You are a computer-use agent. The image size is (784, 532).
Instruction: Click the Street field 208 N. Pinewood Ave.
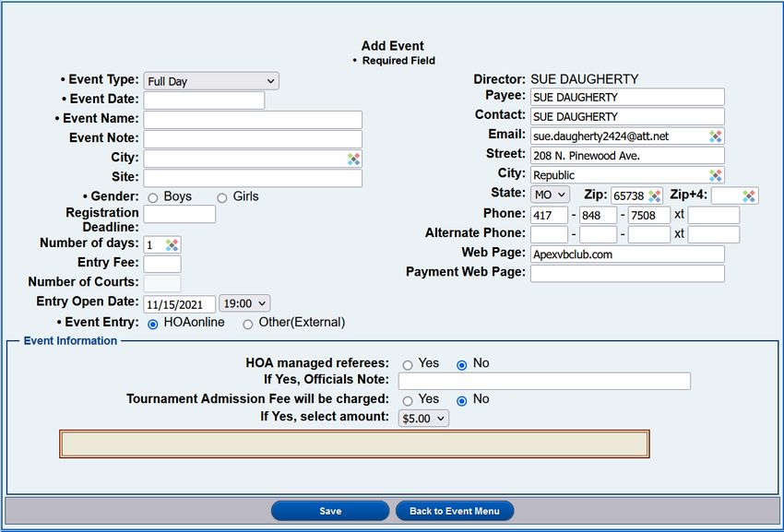[627, 156]
